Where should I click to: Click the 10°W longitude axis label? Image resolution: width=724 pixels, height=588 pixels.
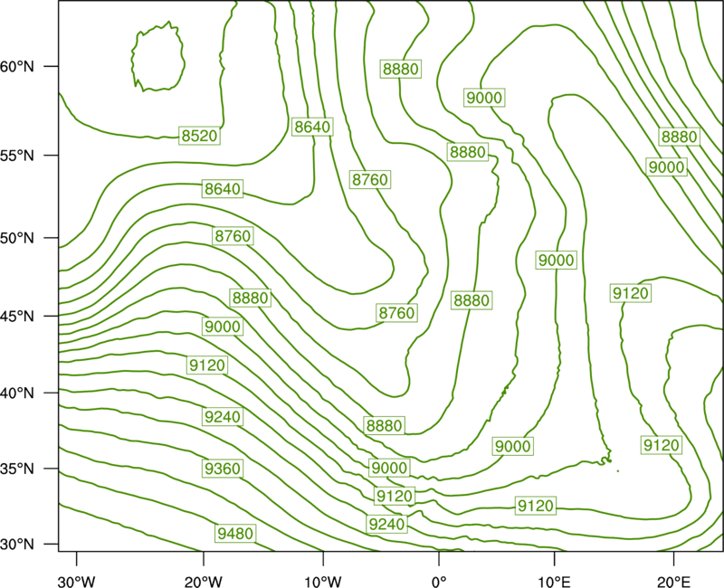coord(323,582)
